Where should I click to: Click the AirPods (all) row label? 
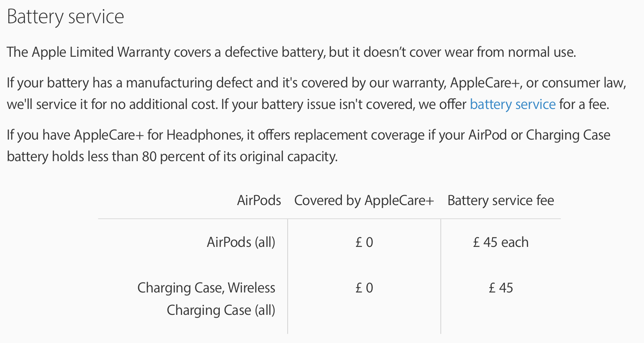click(x=241, y=242)
